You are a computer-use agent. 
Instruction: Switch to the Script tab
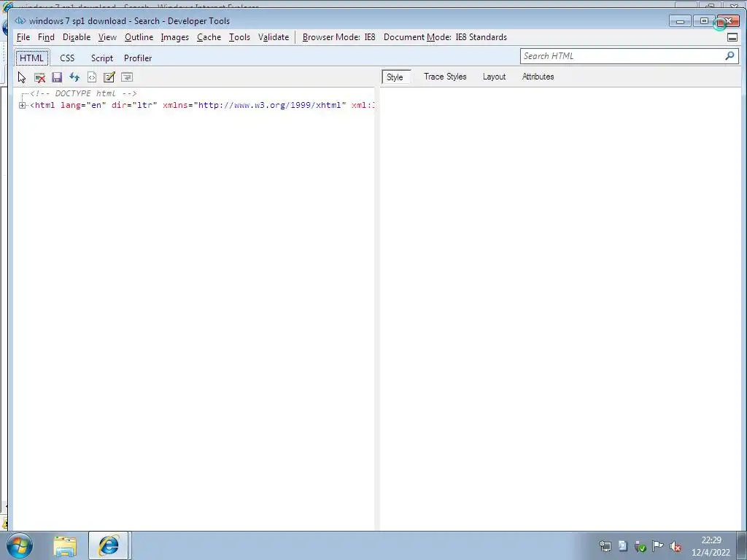point(102,58)
